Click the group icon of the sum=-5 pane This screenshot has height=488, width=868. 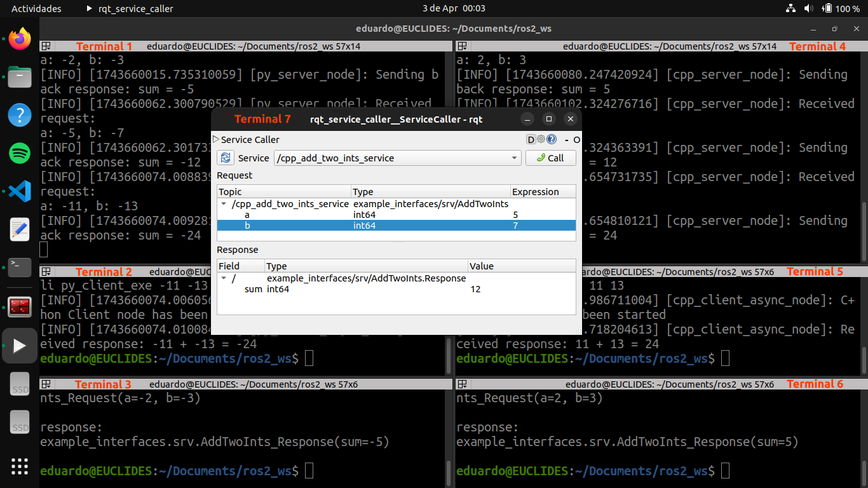[x=46, y=384]
